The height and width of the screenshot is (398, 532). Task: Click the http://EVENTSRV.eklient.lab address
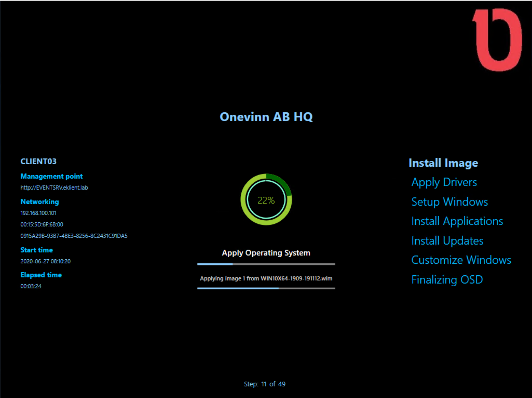[54, 188]
